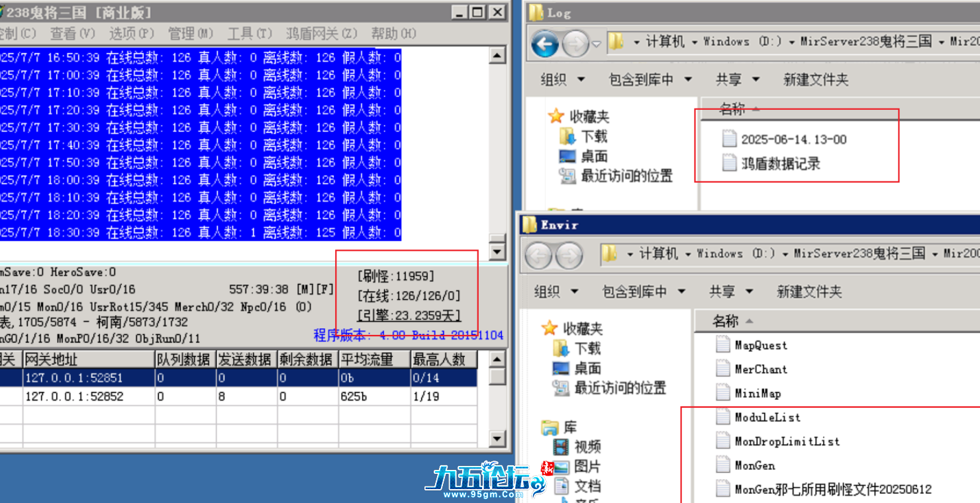The height and width of the screenshot is (503, 980).
Task: Expand 共享 dropdown in Log toolbar
Action: tap(737, 80)
